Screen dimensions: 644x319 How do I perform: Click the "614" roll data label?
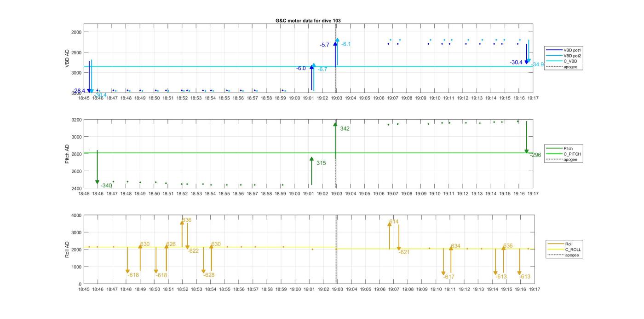coord(394,222)
